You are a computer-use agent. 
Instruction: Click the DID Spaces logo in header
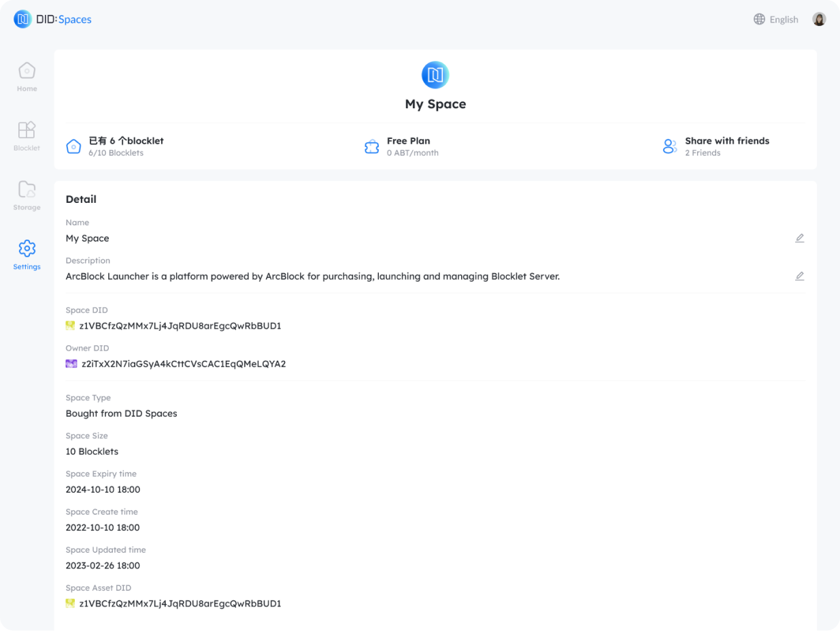(52, 19)
